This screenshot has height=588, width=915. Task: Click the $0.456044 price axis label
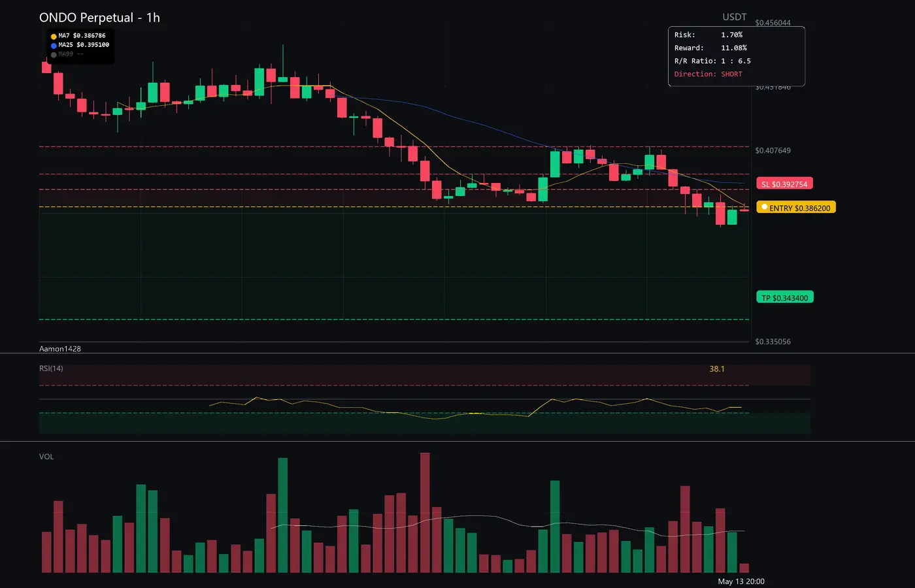click(773, 23)
